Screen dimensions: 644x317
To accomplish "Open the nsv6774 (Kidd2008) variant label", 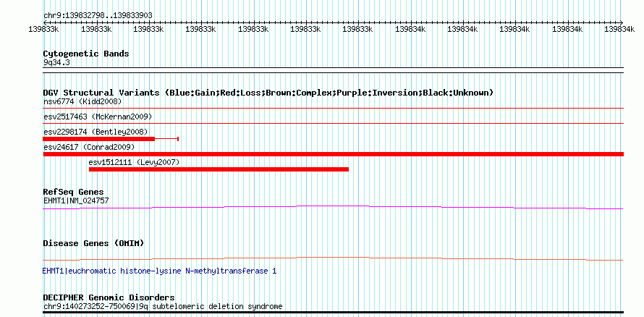I will tap(82, 101).
